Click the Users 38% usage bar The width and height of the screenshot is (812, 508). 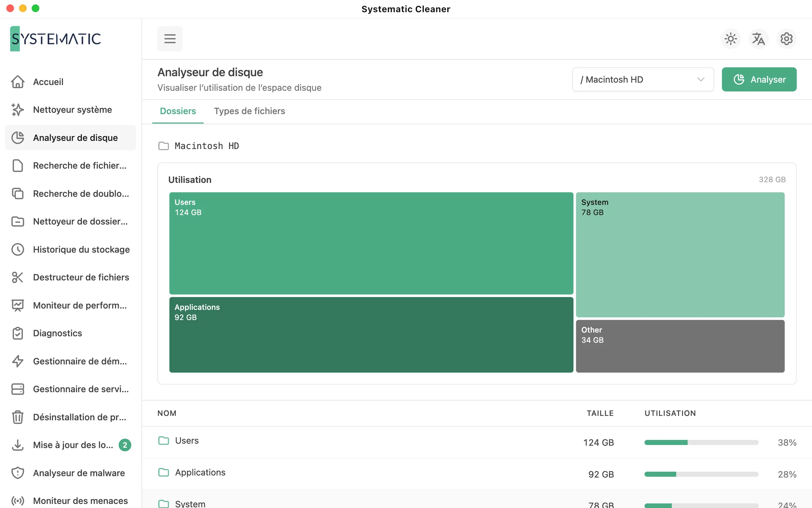tap(701, 442)
